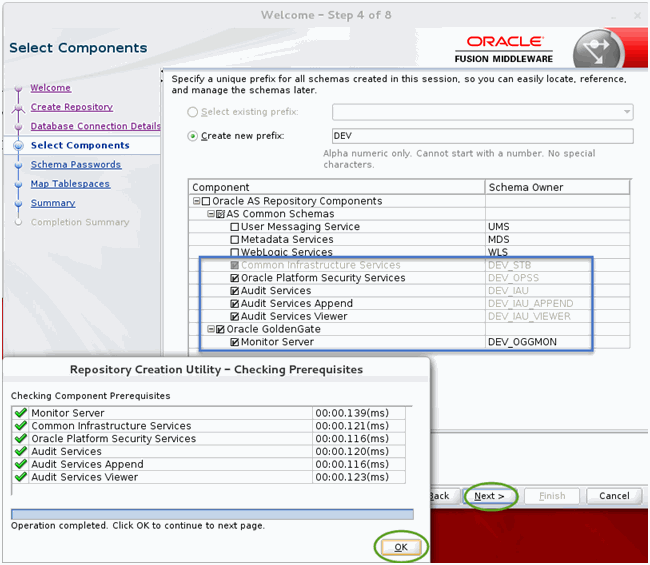Collapse the AS Common Schemas node
This screenshot has width=650, height=565.
pyautogui.click(x=211, y=214)
